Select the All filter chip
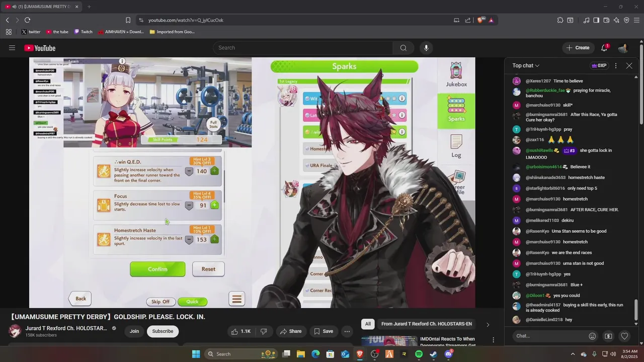 [368, 324]
